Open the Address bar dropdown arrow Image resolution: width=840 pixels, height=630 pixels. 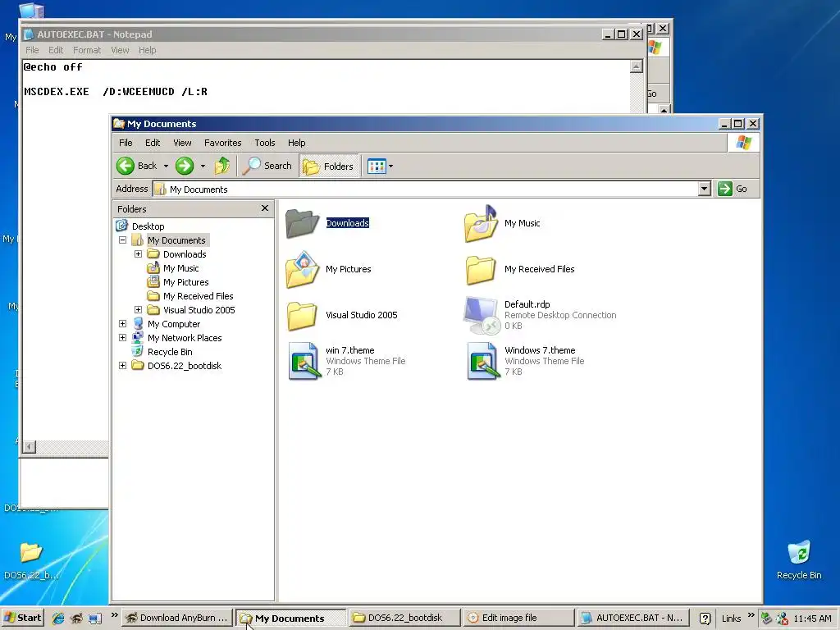click(x=705, y=189)
